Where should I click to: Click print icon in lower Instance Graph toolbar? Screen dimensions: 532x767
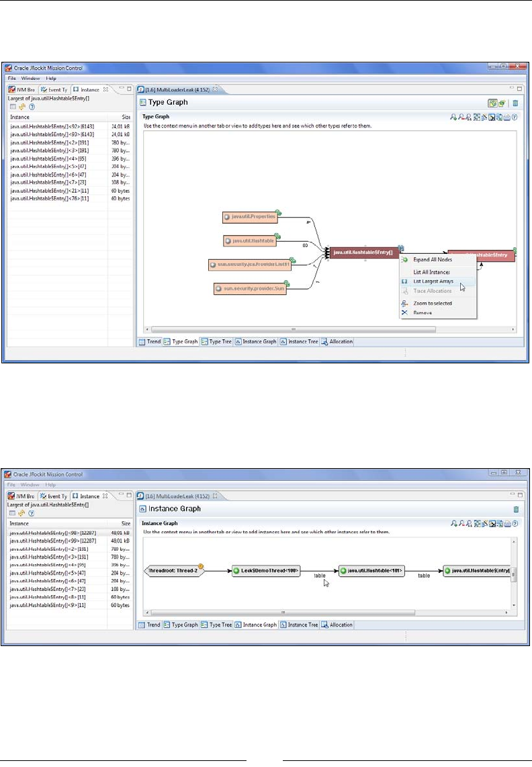508,523
